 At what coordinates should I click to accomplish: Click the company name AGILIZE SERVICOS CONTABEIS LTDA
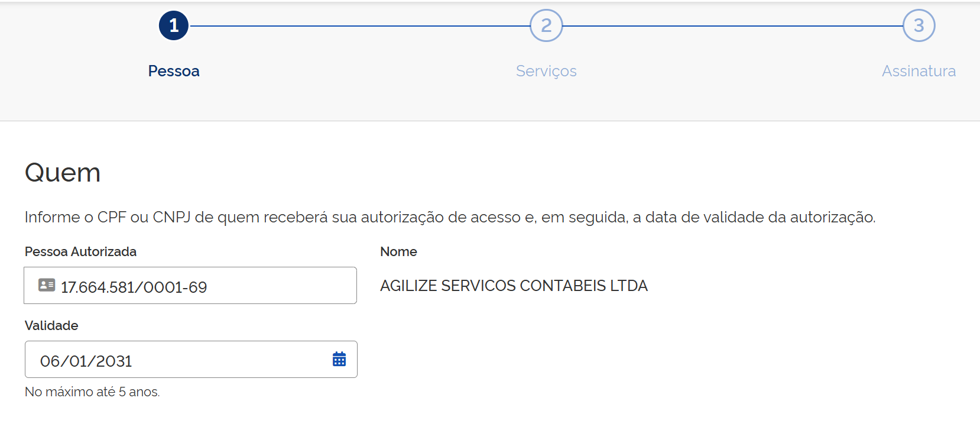coord(514,286)
